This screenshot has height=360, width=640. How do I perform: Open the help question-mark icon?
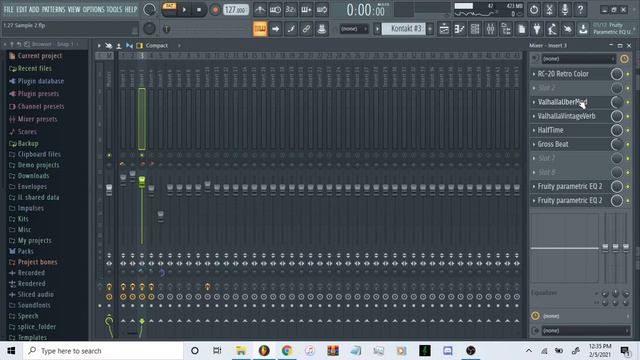pos(580,9)
